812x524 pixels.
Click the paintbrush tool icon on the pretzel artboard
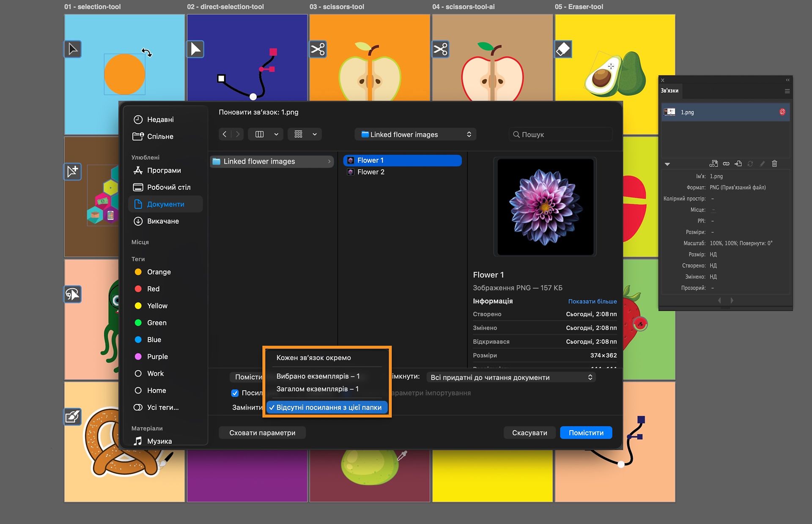[73, 417]
